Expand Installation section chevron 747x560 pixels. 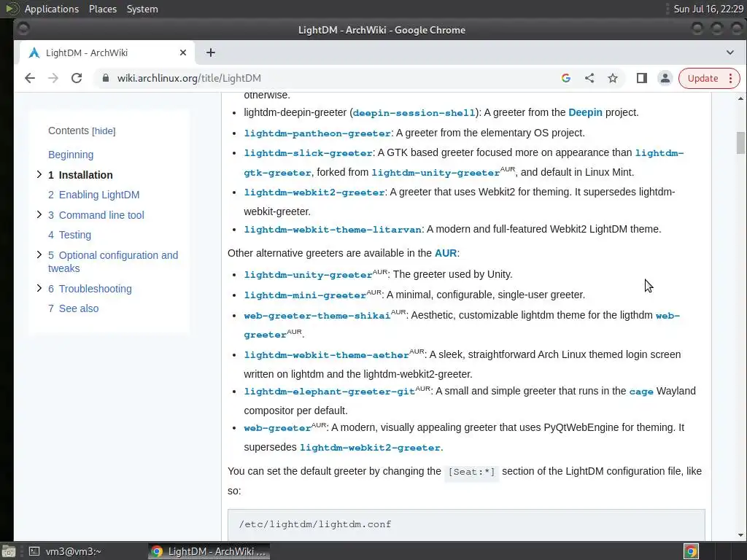(x=39, y=175)
